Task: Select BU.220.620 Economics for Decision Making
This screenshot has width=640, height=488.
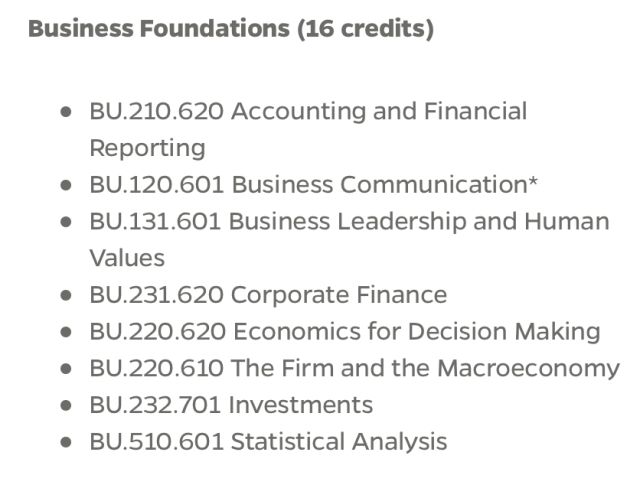Action: (345, 331)
